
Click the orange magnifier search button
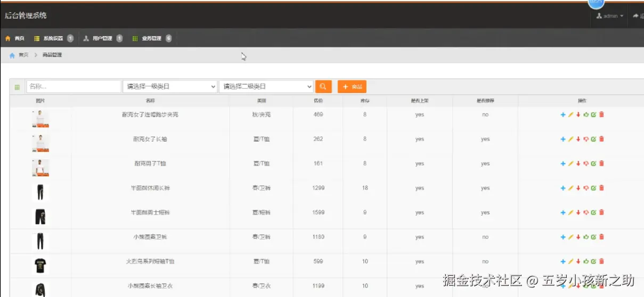pyautogui.click(x=323, y=86)
